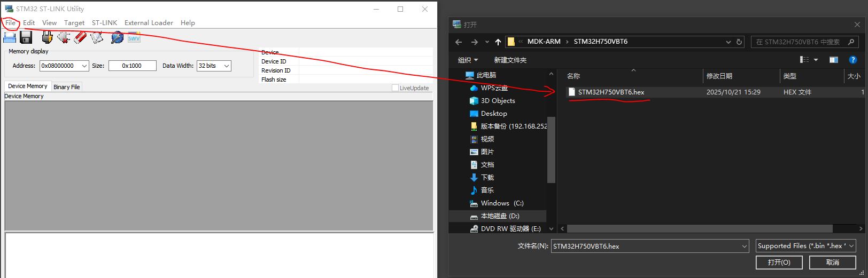868x278 pixels.
Task: Open the Address dropdown in Memory display
Action: point(84,66)
